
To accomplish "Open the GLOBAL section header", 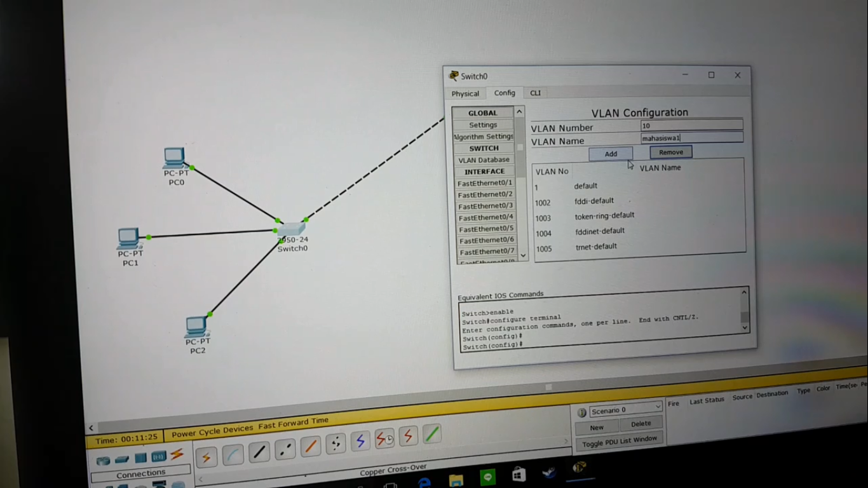I will [483, 113].
